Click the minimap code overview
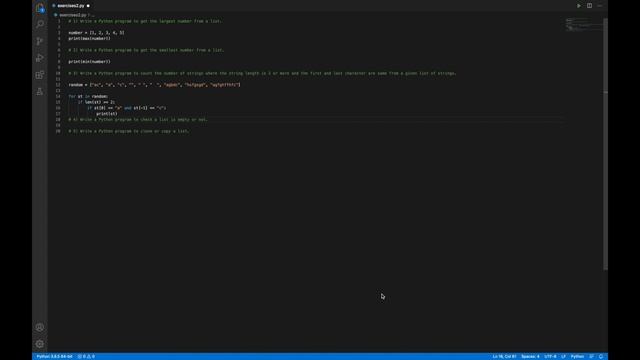 coord(584,24)
